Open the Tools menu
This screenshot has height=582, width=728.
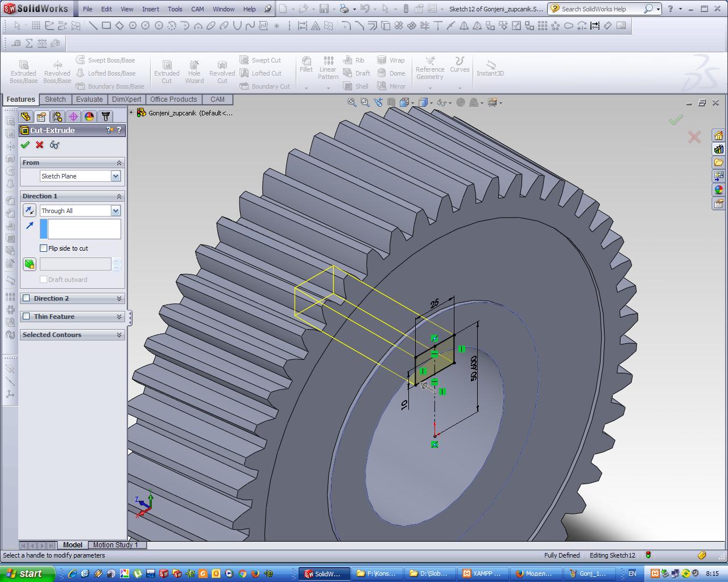(x=175, y=9)
